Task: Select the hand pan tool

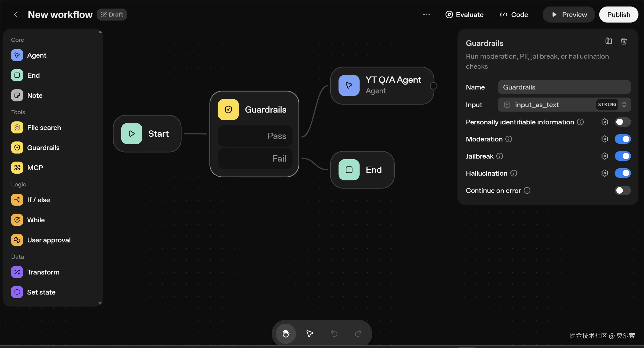Action: click(x=286, y=333)
